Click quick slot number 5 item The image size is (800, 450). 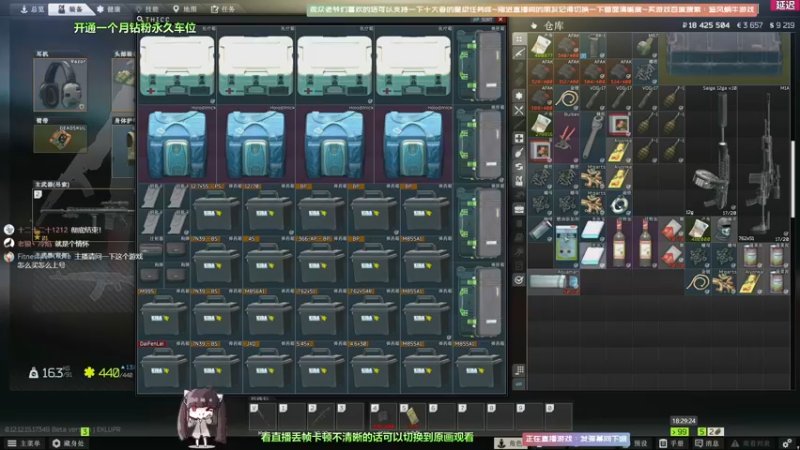click(x=413, y=416)
